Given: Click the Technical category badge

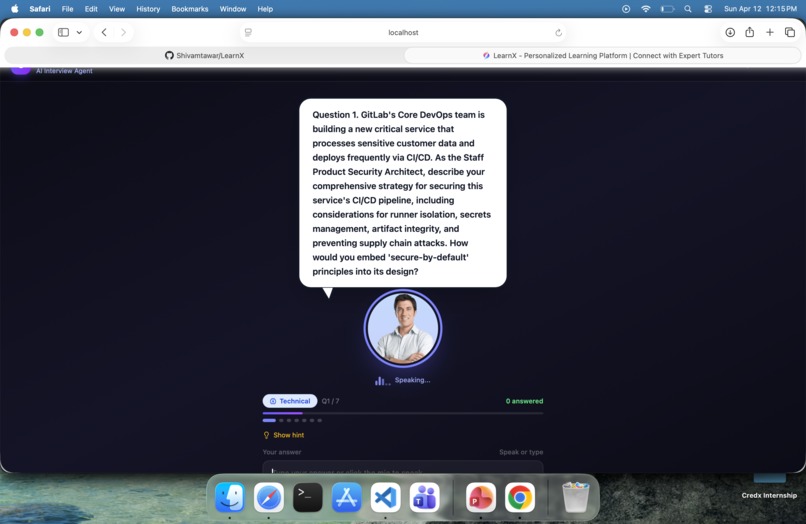Looking at the screenshot, I should click(x=290, y=401).
